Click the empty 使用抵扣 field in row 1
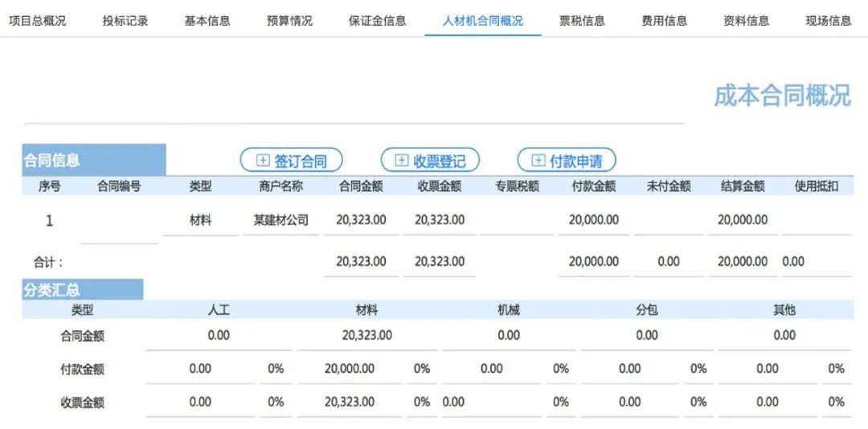 click(816, 220)
